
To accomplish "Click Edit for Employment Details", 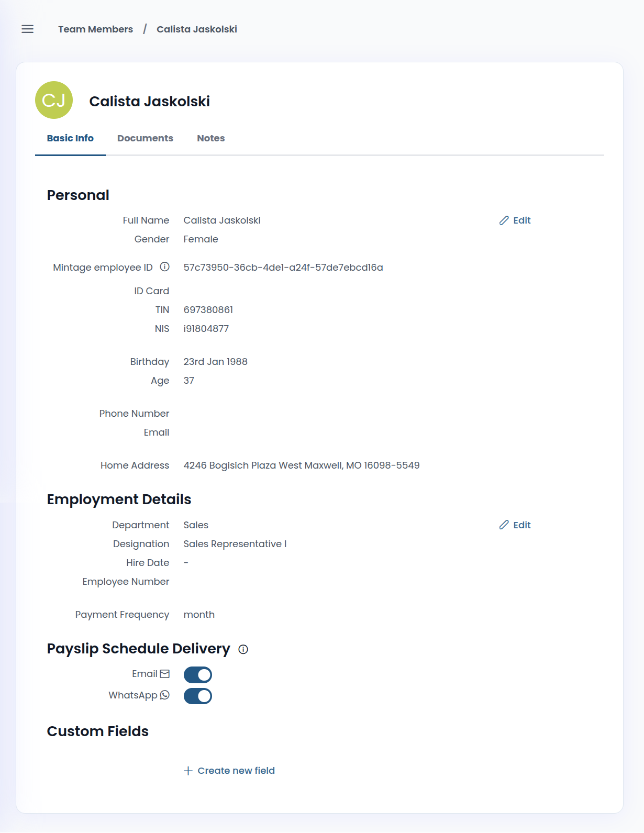I will point(521,525).
